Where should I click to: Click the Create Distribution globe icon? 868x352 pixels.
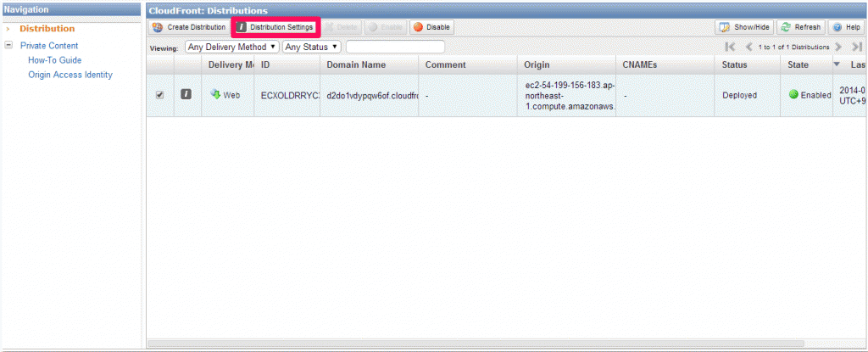pyautogui.click(x=158, y=27)
